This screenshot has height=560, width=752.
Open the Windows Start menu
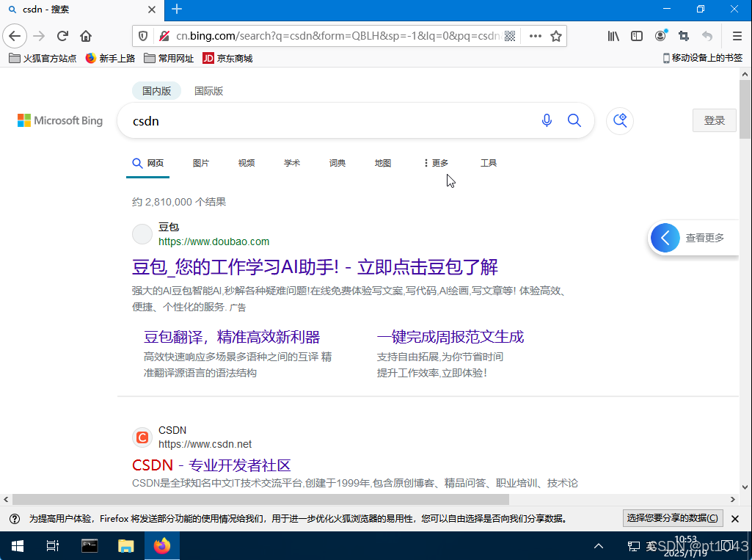click(x=18, y=545)
